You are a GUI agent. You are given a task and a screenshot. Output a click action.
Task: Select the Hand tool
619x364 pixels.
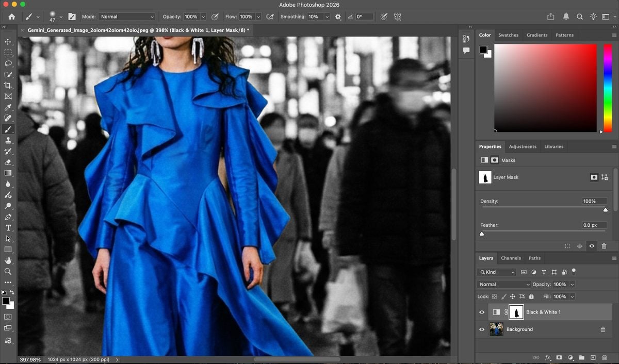(8, 260)
